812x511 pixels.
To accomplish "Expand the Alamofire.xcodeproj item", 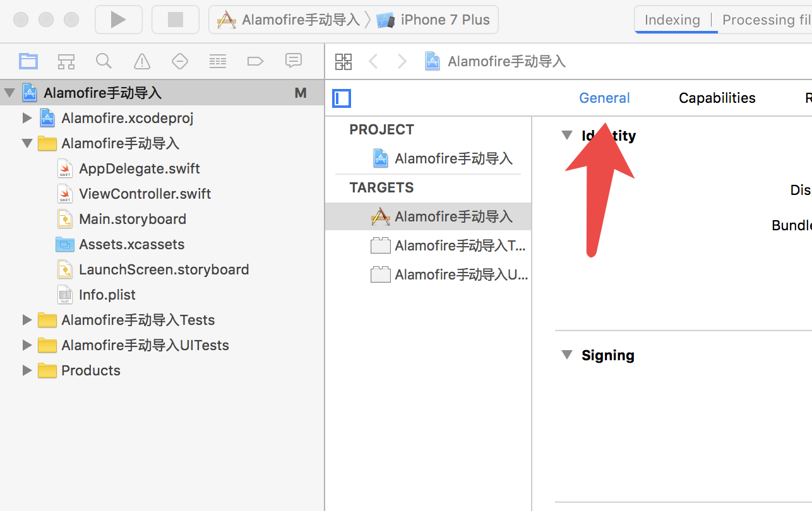I will tap(27, 118).
